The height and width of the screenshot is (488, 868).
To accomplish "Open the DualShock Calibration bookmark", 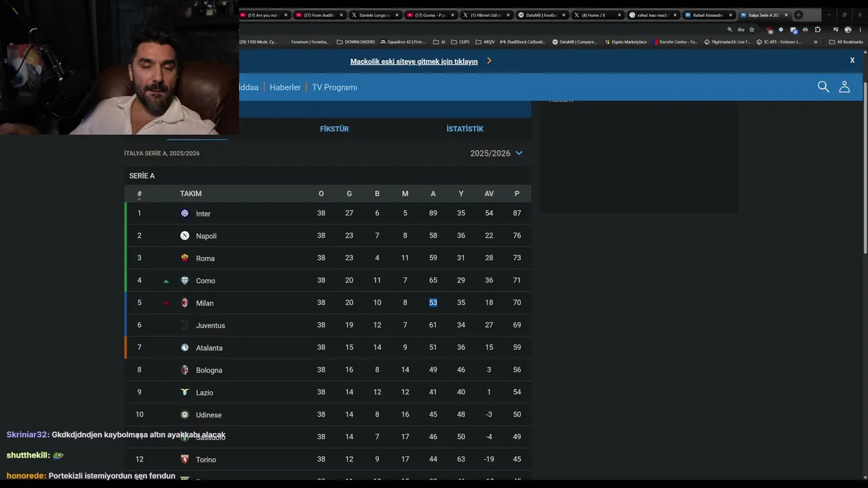I will tap(522, 42).
